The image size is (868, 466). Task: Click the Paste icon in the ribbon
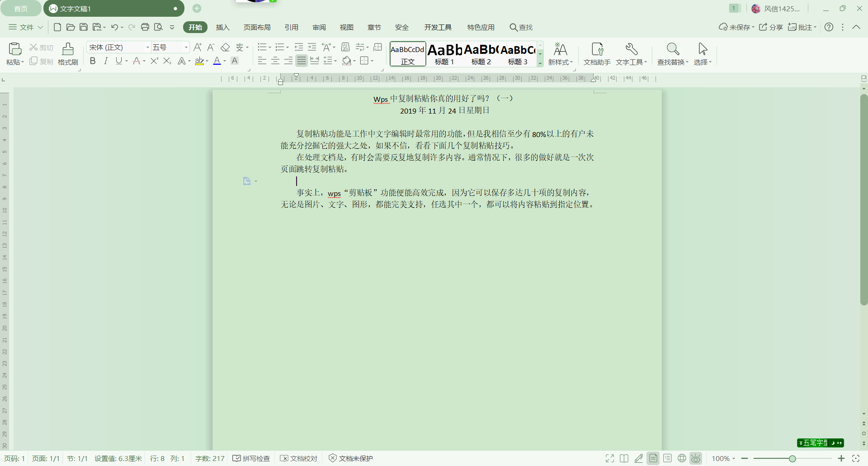click(x=15, y=49)
